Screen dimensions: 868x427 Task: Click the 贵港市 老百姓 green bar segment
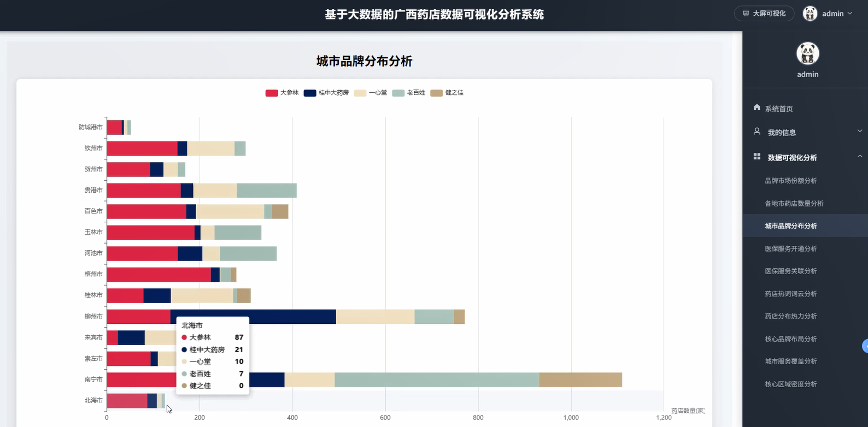(267, 191)
